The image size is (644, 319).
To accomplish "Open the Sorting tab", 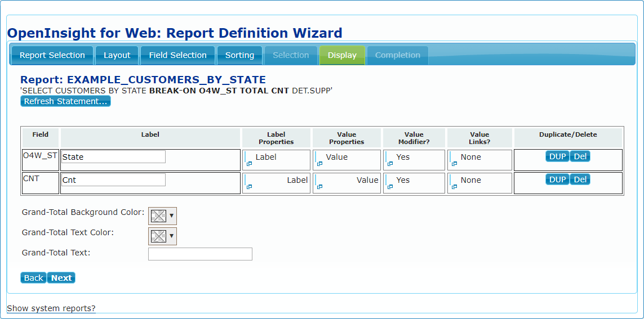I will 239,55.
